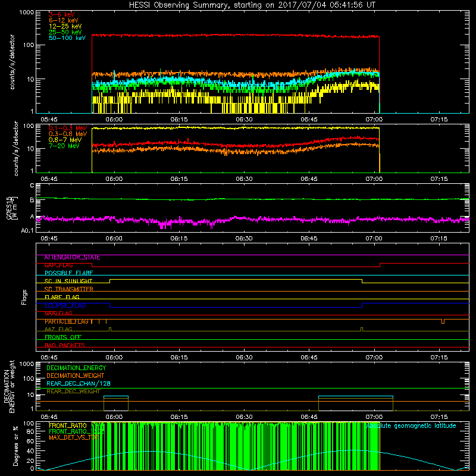Pick the cyan 50-100 keV legend label

pos(67,38)
